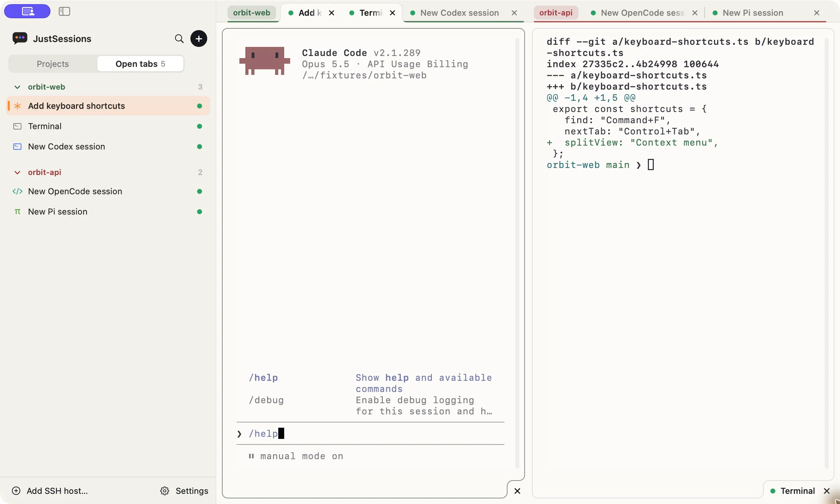The image size is (840, 504).
Task: Close the New OpenCode session tab
Action: pyautogui.click(x=695, y=13)
